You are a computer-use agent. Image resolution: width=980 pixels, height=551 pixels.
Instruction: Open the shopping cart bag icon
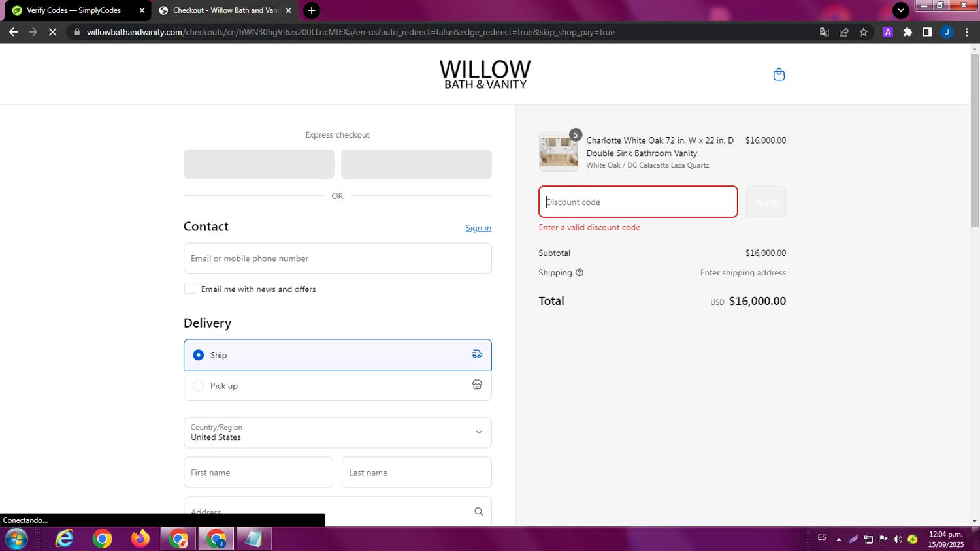coord(779,74)
